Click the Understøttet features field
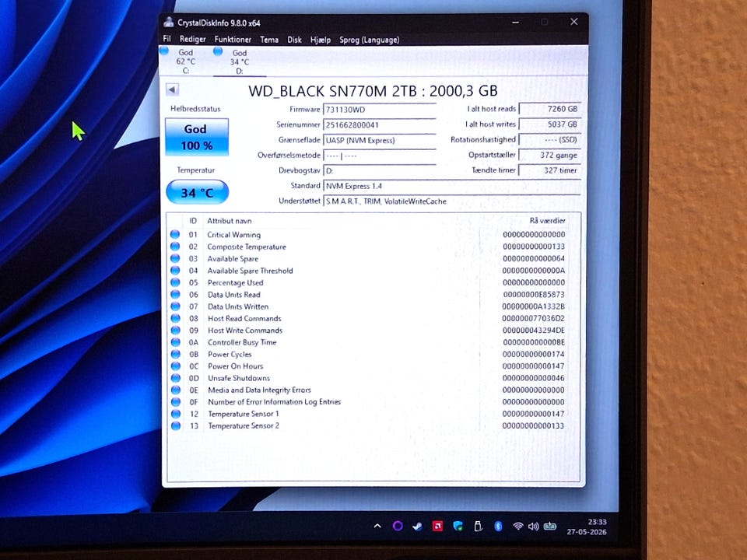Image resolution: width=747 pixels, height=560 pixels. tap(452, 201)
